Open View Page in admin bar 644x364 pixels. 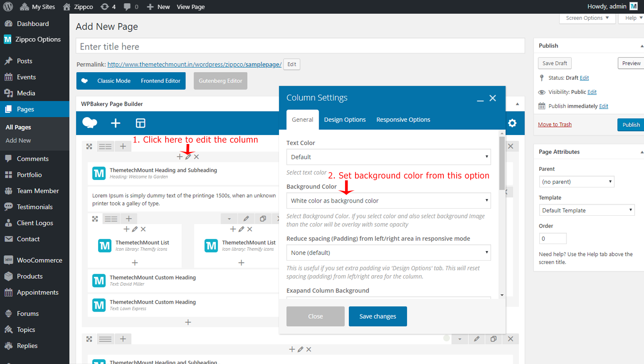click(191, 7)
